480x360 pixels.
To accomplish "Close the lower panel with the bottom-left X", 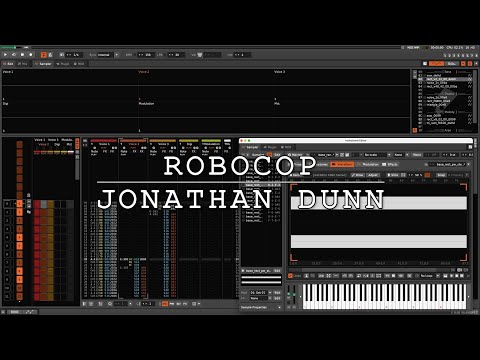I will (x=3, y=312).
